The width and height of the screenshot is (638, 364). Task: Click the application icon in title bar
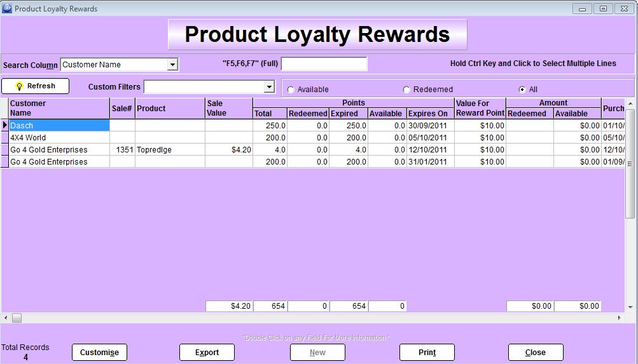pyautogui.click(x=7, y=8)
